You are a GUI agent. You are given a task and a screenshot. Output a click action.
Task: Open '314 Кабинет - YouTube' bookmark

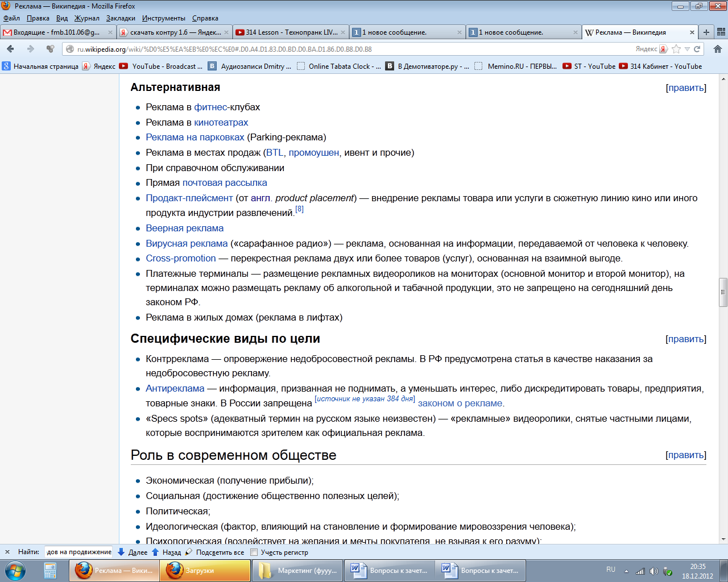click(660, 66)
